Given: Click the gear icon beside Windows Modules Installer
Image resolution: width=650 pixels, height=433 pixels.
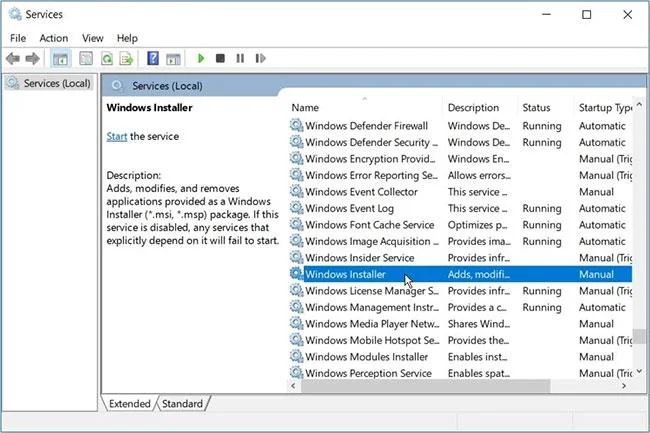Looking at the screenshot, I should point(296,356).
